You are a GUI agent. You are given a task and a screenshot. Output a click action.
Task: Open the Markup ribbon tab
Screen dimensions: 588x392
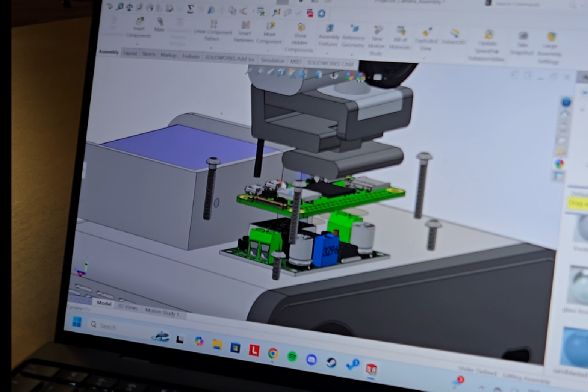168,55
